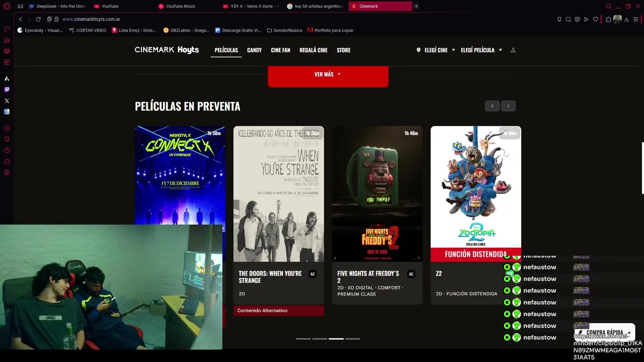644x362 pixels.
Task: Open the Monsta X Connect X poster
Action: coord(180,175)
